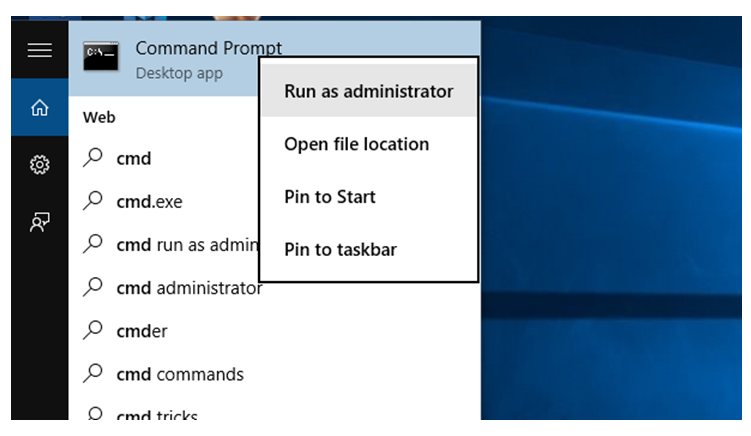Click the Desktop app subtitle
Viewport: 751px width, 436px height.
(179, 73)
